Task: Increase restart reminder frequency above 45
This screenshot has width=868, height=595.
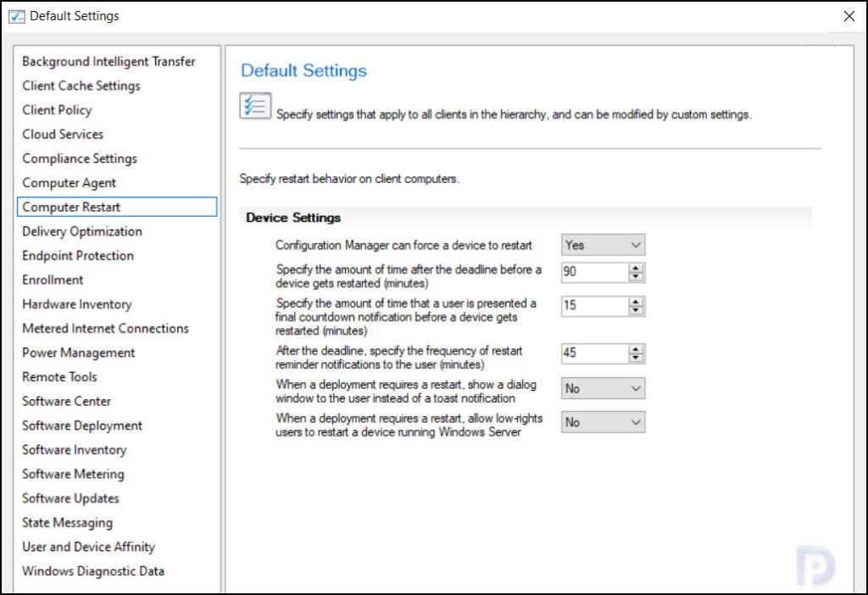Action: pos(636,348)
